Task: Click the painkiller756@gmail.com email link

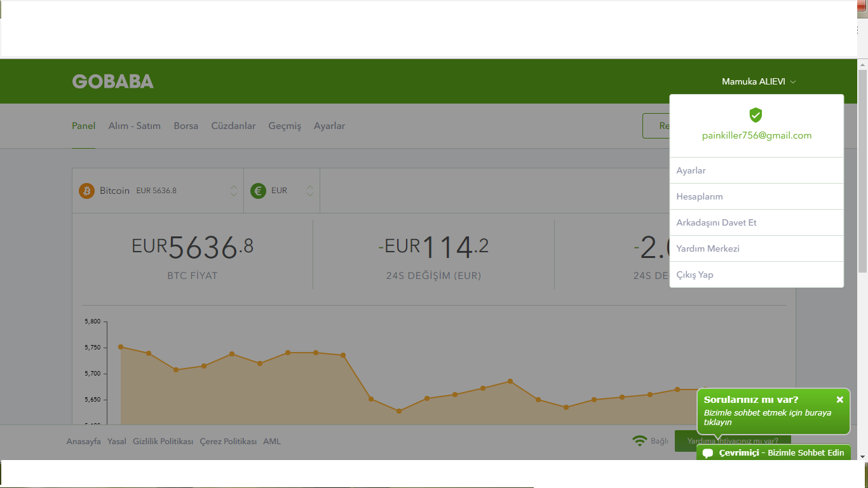Action: tap(757, 135)
